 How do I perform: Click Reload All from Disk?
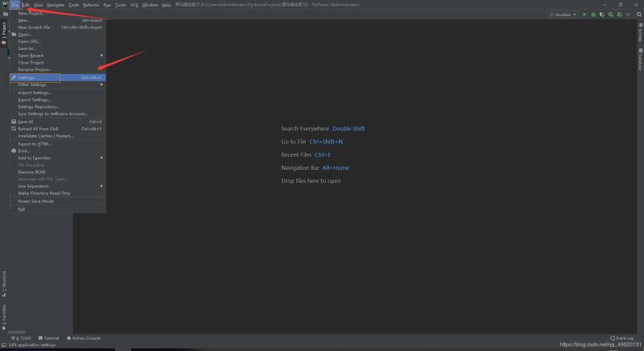(x=57, y=129)
